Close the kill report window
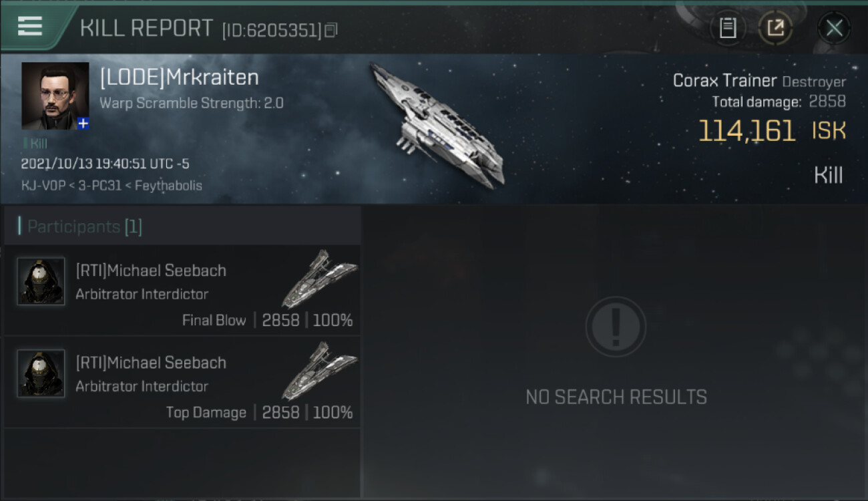 [834, 28]
